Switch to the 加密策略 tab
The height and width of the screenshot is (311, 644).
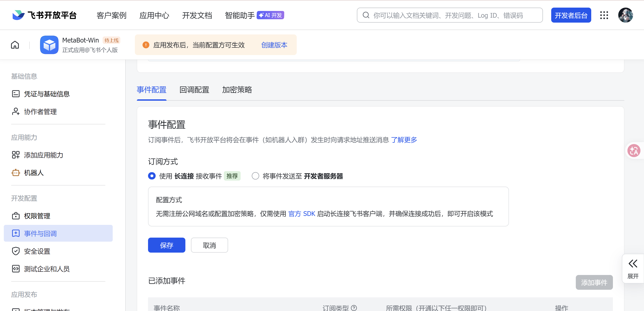[x=237, y=89]
